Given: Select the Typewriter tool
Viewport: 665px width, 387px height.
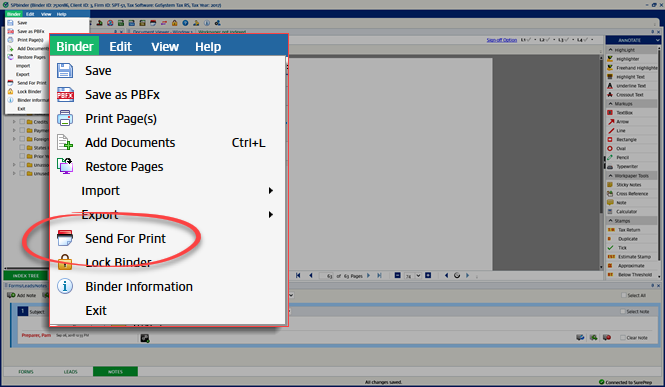Looking at the screenshot, I should (x=631, y=167).
